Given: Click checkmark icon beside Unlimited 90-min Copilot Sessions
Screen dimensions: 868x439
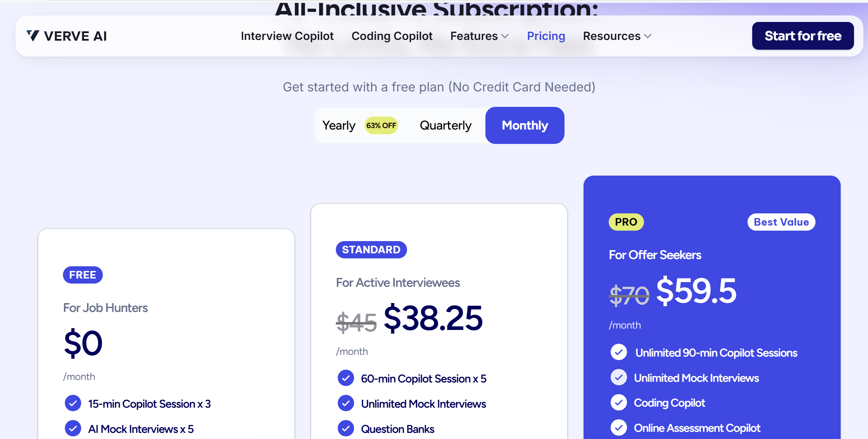Looking at the screenshot, I should (x=619, y=352).
